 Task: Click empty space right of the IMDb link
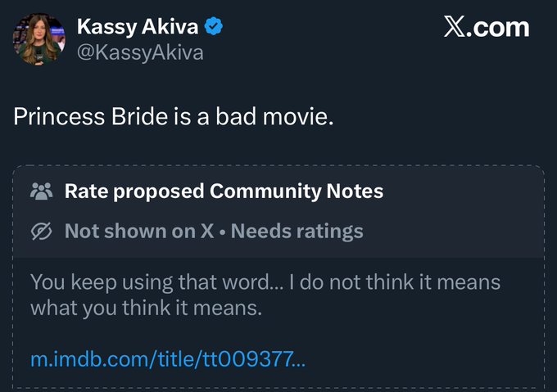426,360
